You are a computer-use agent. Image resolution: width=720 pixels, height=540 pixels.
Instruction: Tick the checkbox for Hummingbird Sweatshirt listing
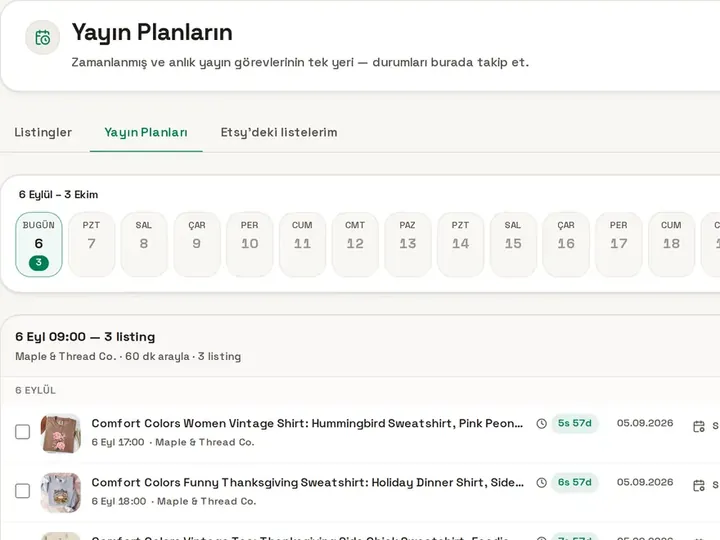[x=22, y=432]
